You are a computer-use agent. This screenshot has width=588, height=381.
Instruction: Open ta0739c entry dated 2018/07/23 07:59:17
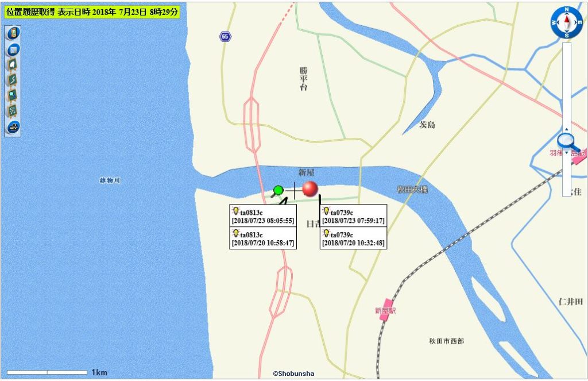coord(353,216)
